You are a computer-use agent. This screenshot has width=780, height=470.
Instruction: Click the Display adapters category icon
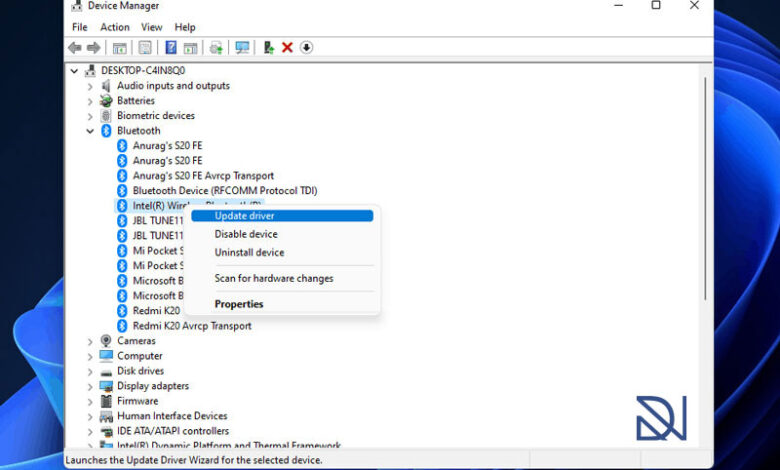tap(106, 386)
